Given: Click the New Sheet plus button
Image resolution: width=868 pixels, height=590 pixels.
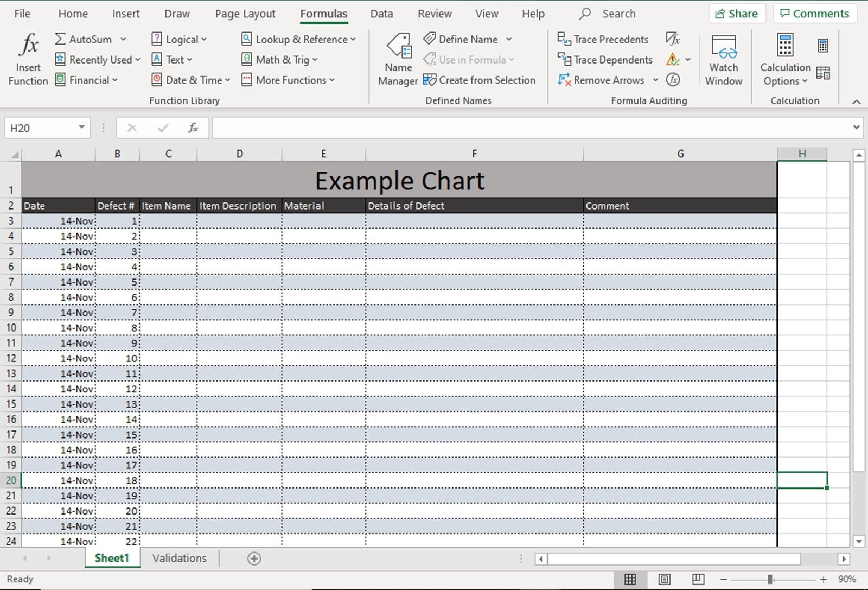Looking at the screenshot, I should click(253, 558).
